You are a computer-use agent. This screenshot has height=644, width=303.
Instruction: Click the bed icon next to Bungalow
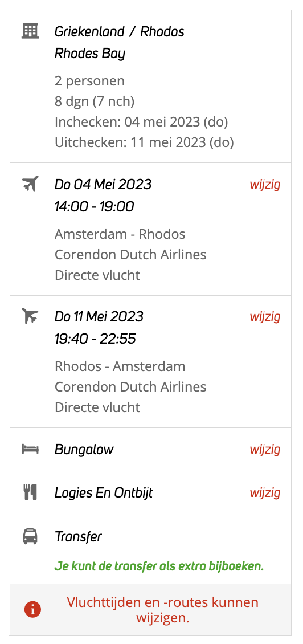pyautogui.click(x=30, y=449)
